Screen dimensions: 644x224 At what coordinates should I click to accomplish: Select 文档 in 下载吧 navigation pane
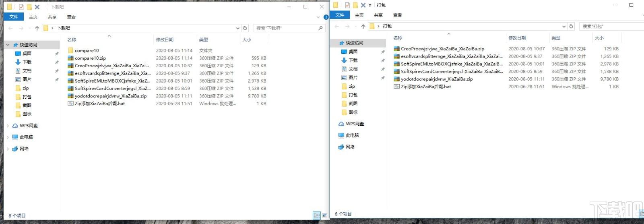(27, 71)
